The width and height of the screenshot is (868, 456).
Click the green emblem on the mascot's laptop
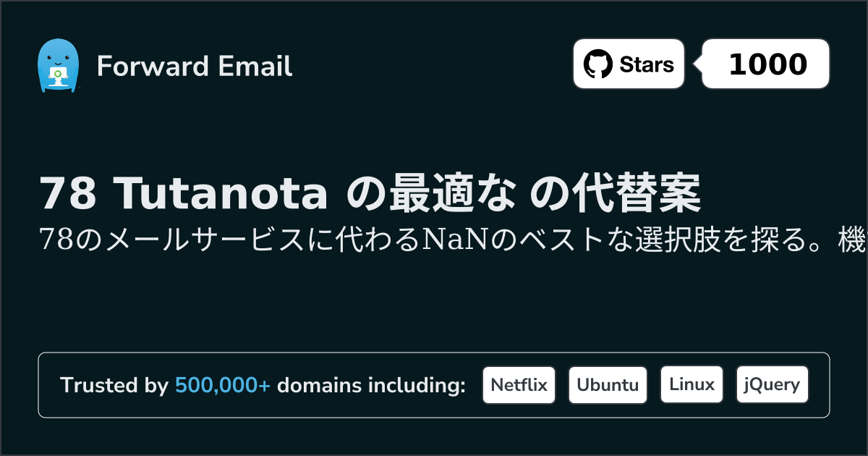click(58, 72)
